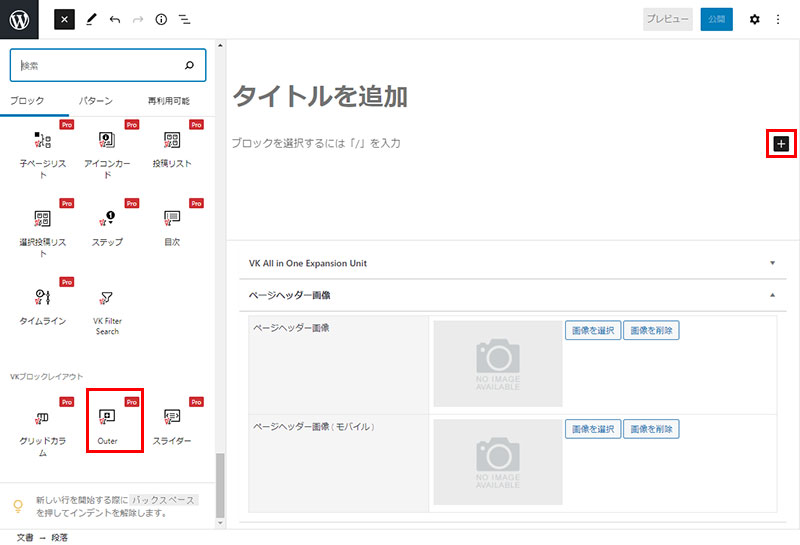Toggle the list view outline
The height and width of the screenshot is (545, 800).
[x=184, y=19]
